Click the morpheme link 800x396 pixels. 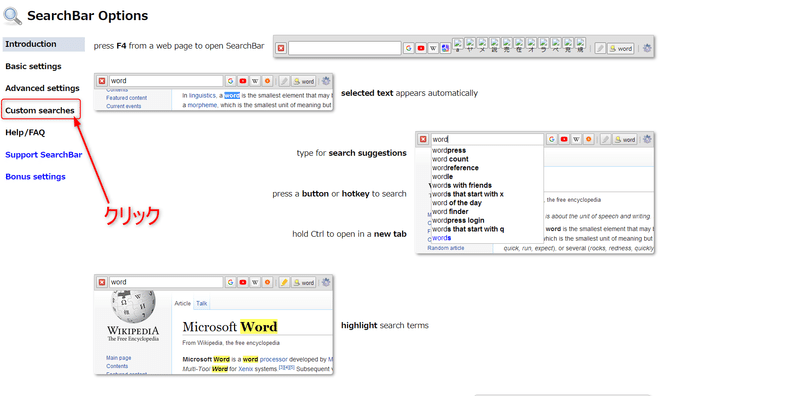(202, 105)
